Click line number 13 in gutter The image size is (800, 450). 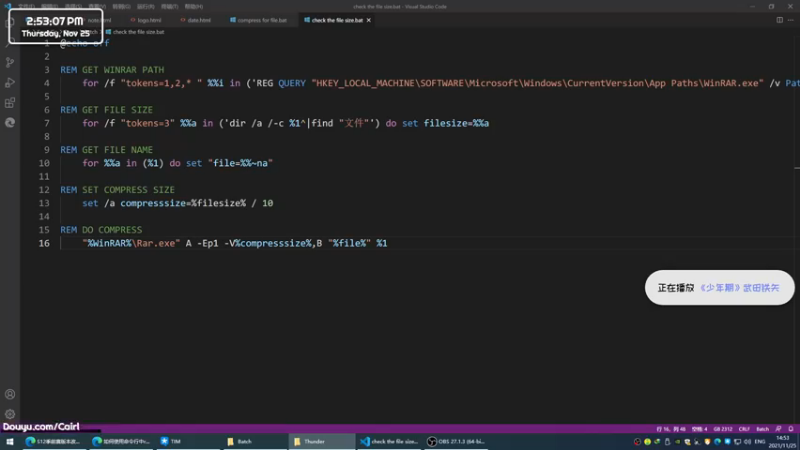(44, 203)
